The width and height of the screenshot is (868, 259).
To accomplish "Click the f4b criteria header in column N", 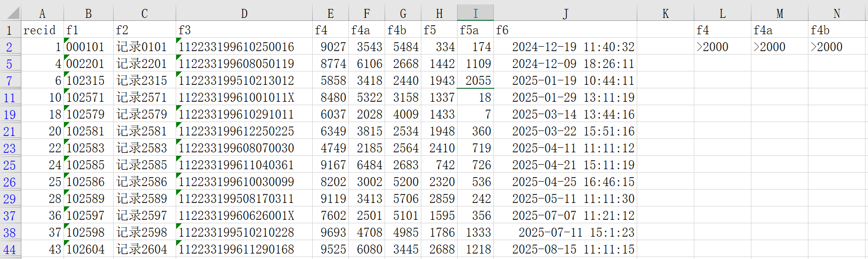I will tap(837, 30).
